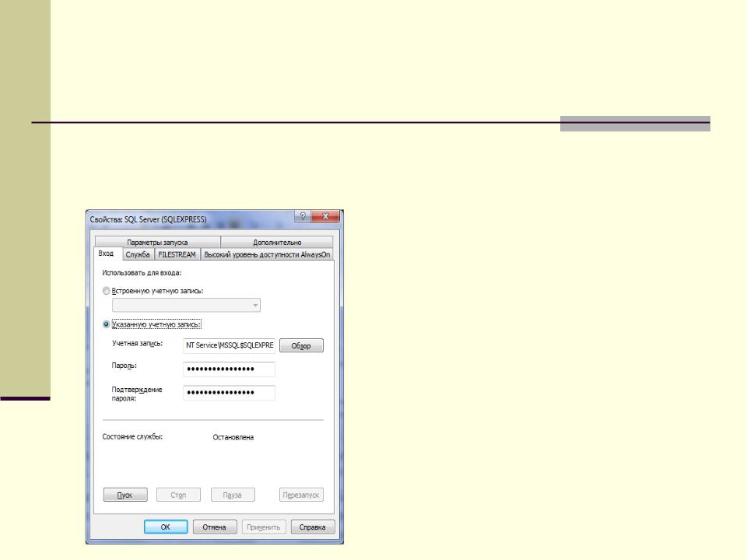
Task: Click the Состояние службы label
Action: pos(132,436)
